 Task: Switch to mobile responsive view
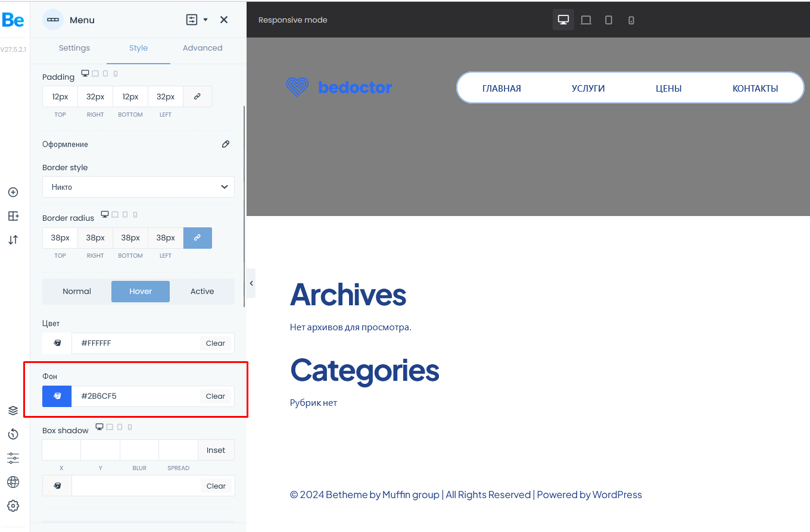coord(631,20)
